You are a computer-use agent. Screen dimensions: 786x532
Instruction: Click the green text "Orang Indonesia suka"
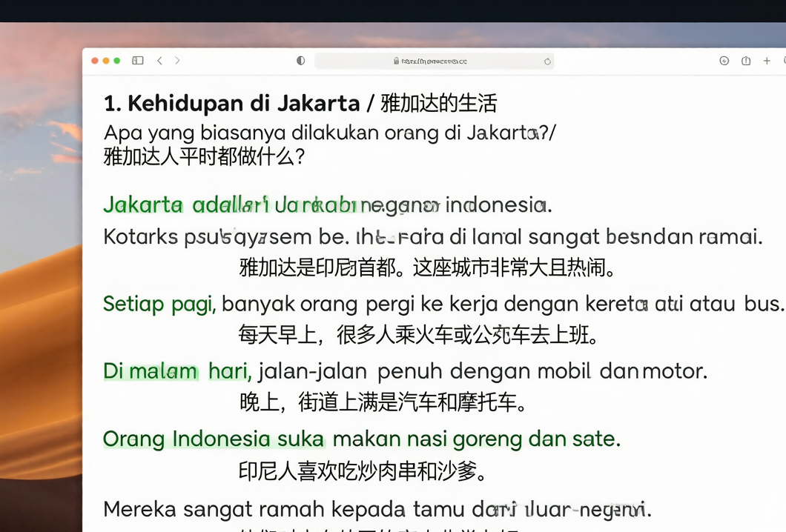click(x=214, y=439)
